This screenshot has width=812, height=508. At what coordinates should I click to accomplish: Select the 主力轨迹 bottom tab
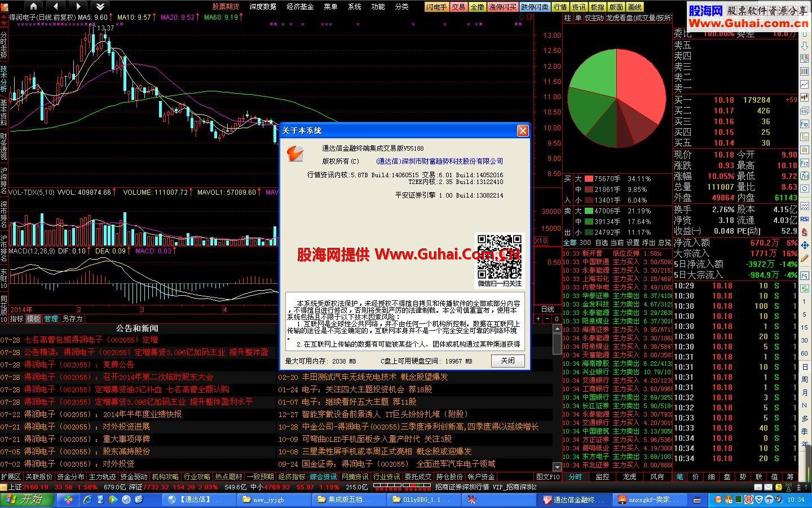[x=102, y=477]
